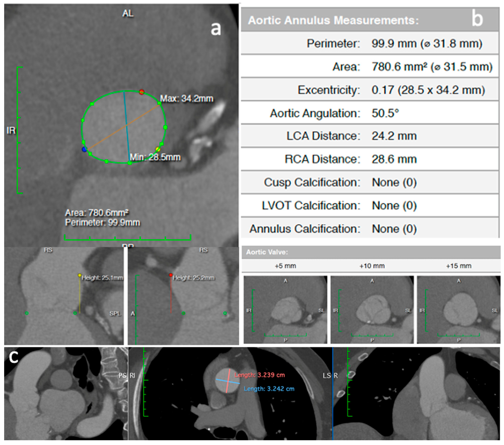The width and height of the screenshot is (504, 445).
Task: Click the yellow Height 25.1mm marker
Action: pyautogui.click(x=79, y=275)
